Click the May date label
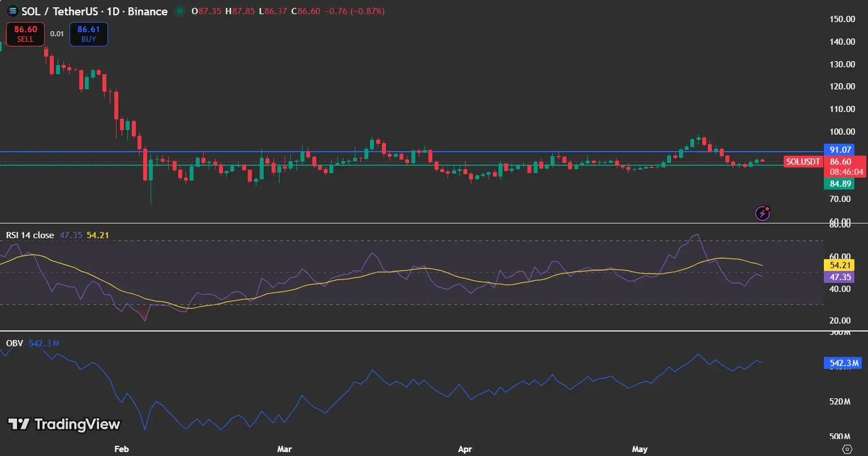Screen dimensions: 868x456 click(x=639, y=449)
